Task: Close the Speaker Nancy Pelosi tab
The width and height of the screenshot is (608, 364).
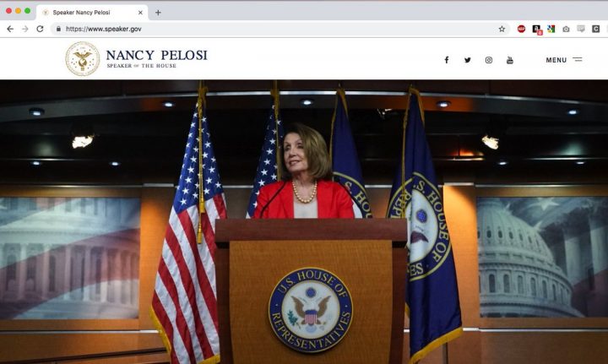Action: pyautogui.click(x=140, y=13)
